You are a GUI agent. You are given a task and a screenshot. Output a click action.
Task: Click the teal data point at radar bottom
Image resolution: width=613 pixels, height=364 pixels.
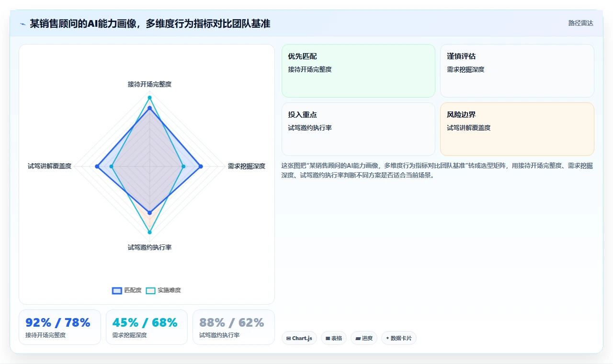[149, 232]
